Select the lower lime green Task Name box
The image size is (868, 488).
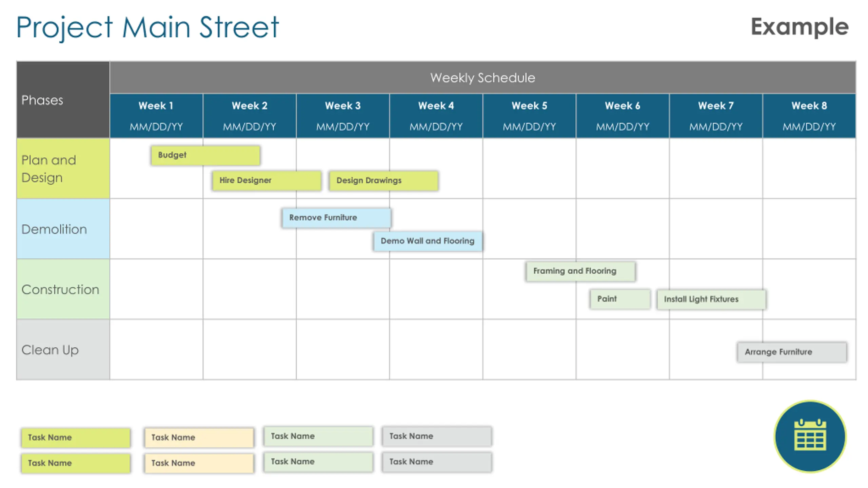(76, 463)
